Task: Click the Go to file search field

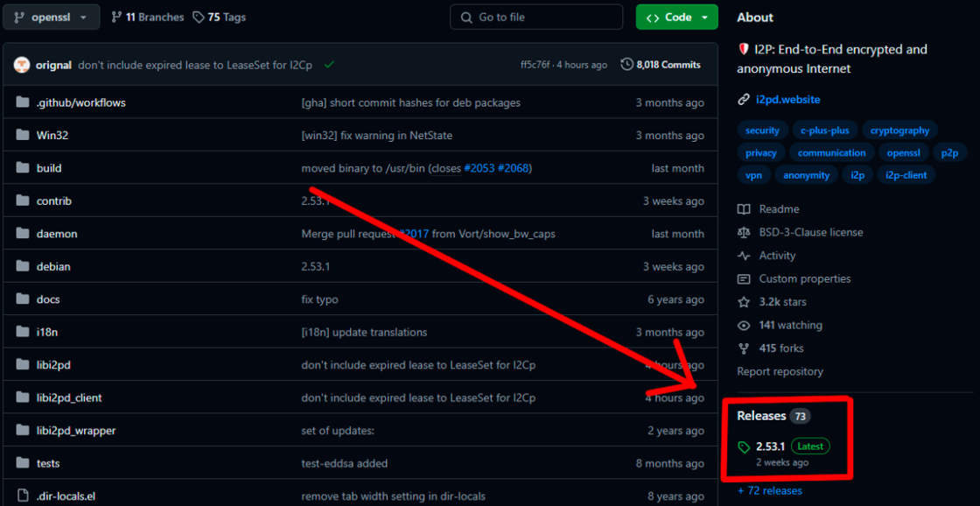Action: pyautogui.click(x=536, y=17)
